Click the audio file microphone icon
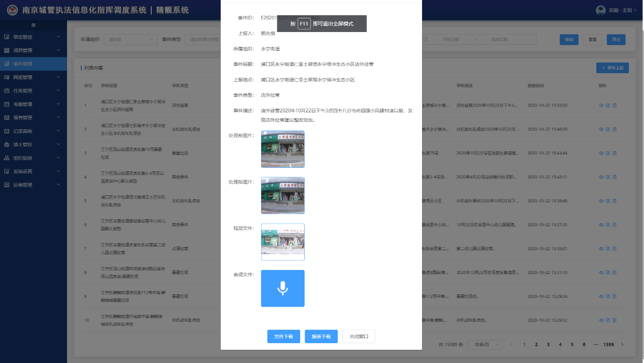 pyautogui.click(x=282, y=288)
